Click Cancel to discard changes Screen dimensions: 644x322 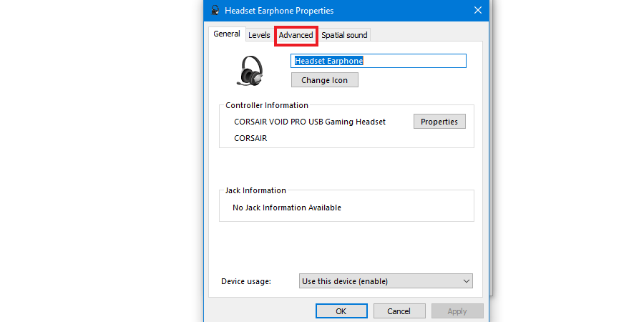[x=399, y=311]
